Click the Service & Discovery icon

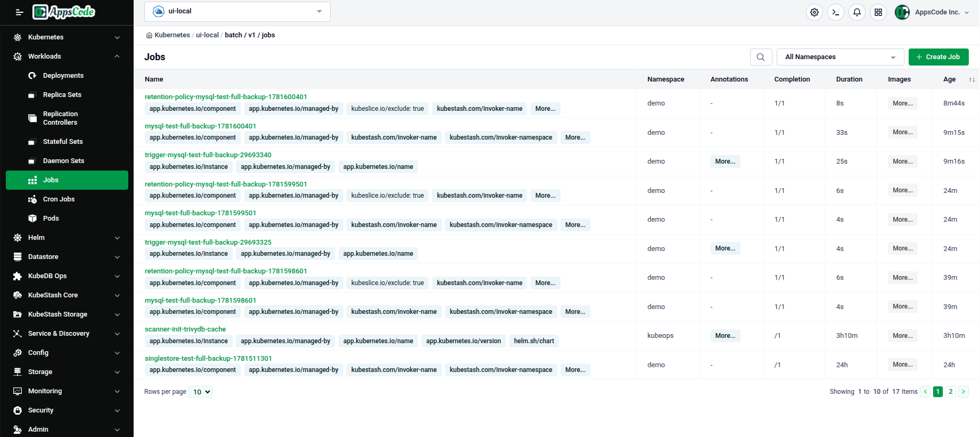coord(18,334)
